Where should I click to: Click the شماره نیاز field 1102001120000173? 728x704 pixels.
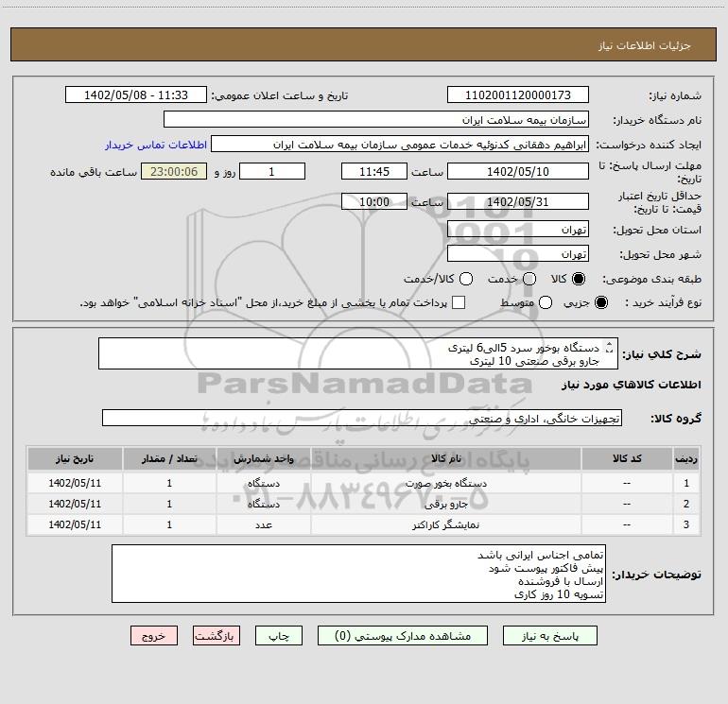tap(518, 94)
